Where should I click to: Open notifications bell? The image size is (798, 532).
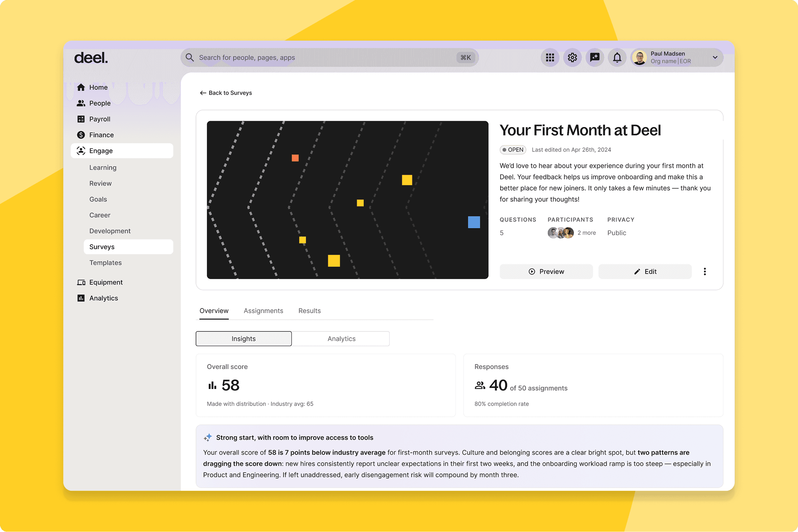pos(617,57)
